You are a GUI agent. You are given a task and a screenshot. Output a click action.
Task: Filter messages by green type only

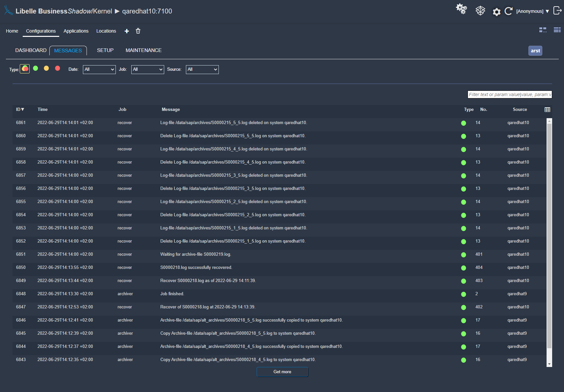(36, 68)
